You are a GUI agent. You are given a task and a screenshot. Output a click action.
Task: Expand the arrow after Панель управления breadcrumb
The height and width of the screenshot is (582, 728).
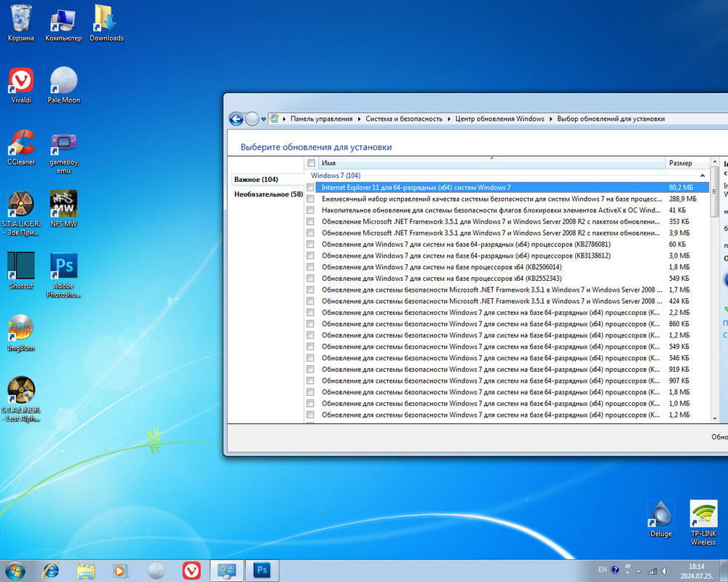pos(359,119)
